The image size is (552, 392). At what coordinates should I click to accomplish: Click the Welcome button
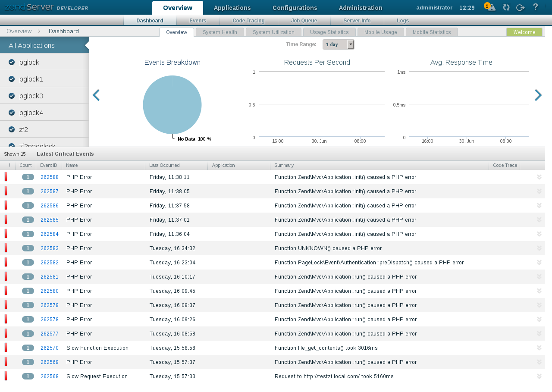[524, 32]
